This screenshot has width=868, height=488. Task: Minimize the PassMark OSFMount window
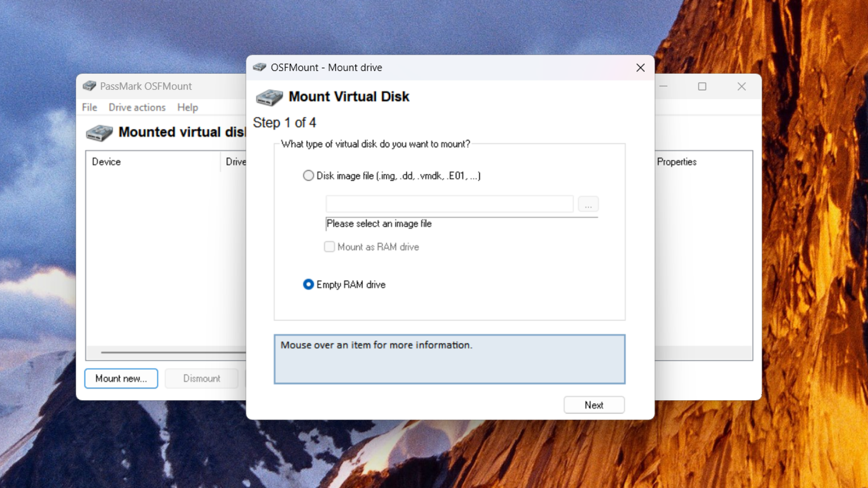coord(664,86)
